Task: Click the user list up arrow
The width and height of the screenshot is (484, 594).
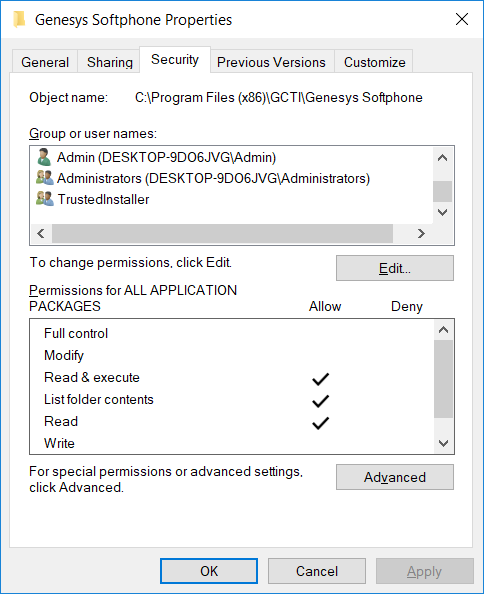Action: tap(442, 158)
